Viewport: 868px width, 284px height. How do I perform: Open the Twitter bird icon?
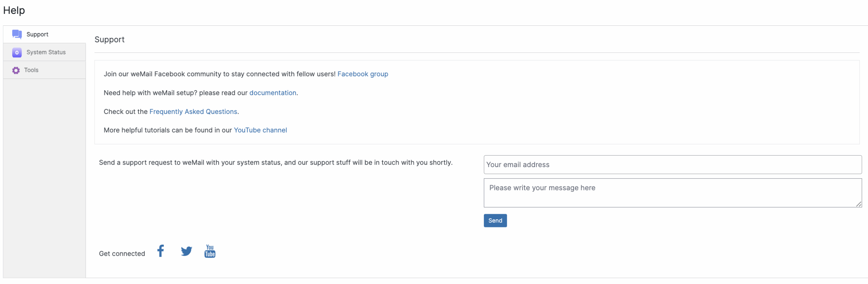pos(186,251)
